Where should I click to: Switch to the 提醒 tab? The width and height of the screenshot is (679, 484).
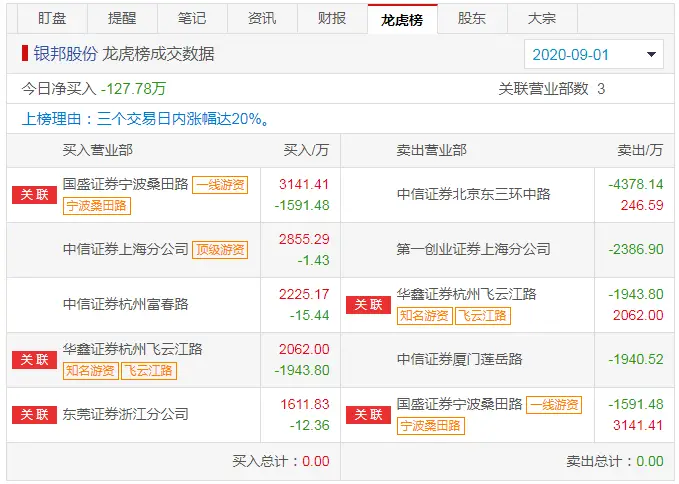[x=122, y=18]
